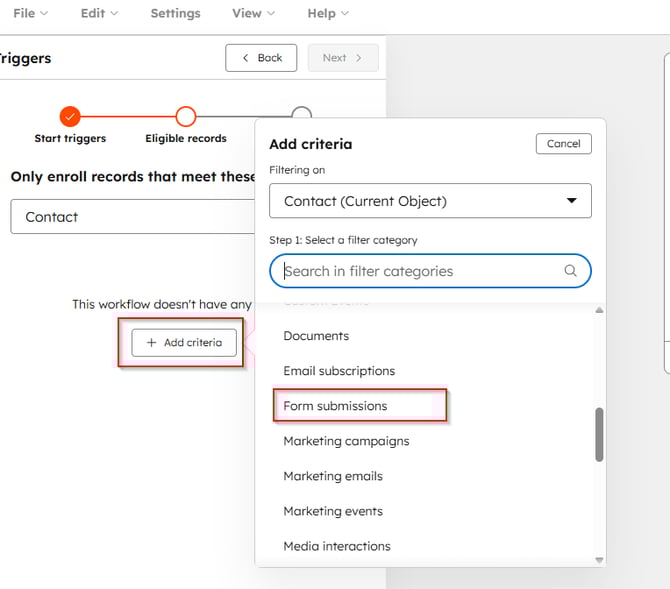Image resolution: width=670 pixels, height=589 pixels.
Task: Click the scroll down arrow in list
Action: click(x=599, y=560)
